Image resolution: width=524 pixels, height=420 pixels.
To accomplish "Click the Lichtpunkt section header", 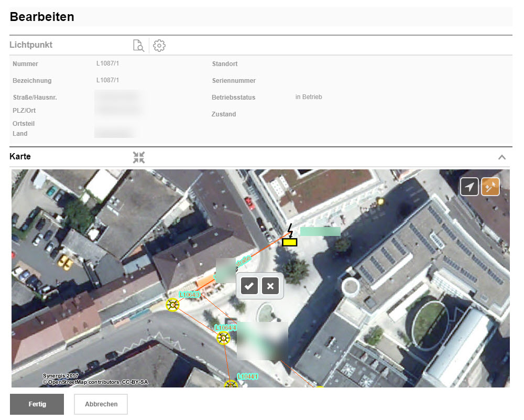I will click(31, 45).
